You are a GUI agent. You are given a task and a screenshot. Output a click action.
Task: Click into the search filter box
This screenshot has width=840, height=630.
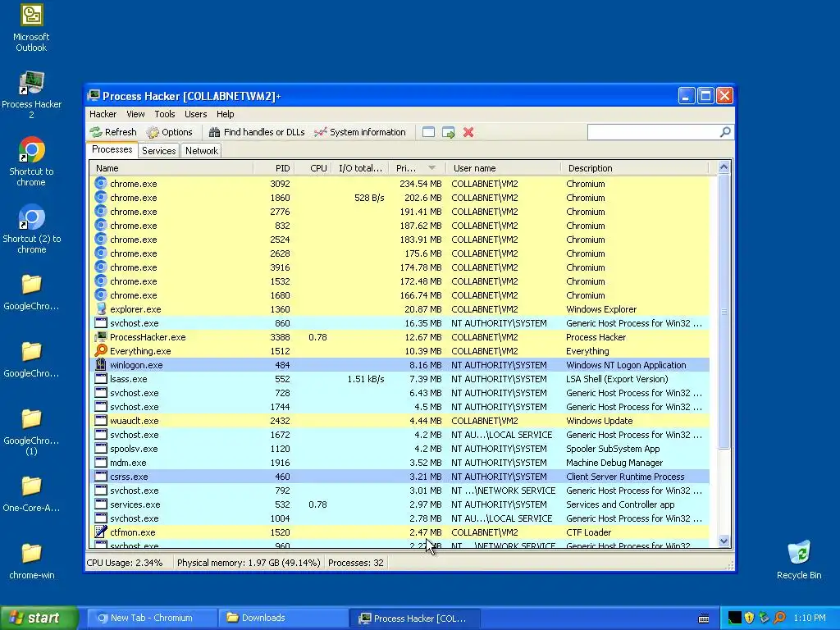click(653, 132)
